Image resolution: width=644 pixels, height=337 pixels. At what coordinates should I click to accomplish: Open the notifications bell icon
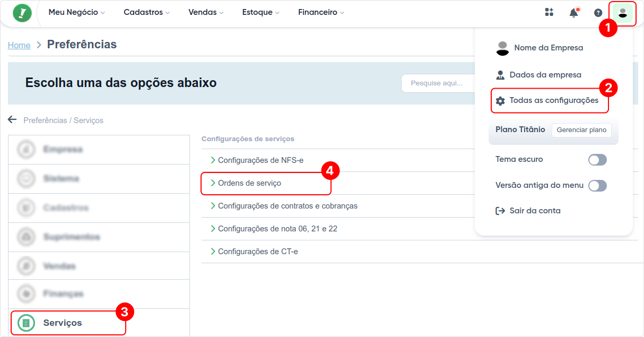(x=573, y=13)
